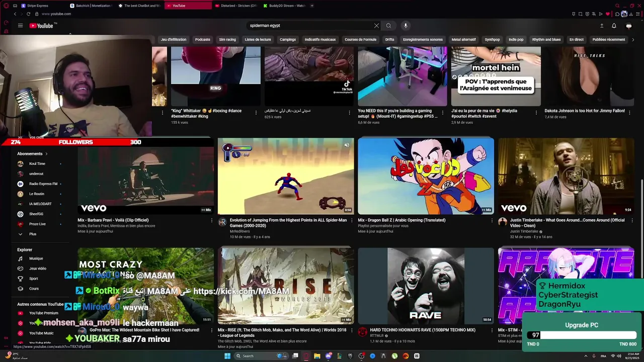
Task: Open options menu for Dragon Ball Z mix
Action: click(x=492, y=220)
